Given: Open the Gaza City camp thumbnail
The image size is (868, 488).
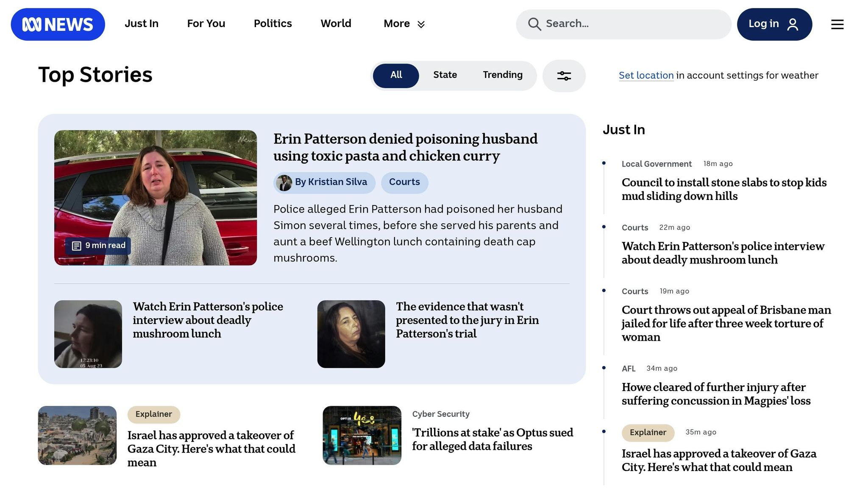Looking at the screenshot, I should click(x=77, y=435).
